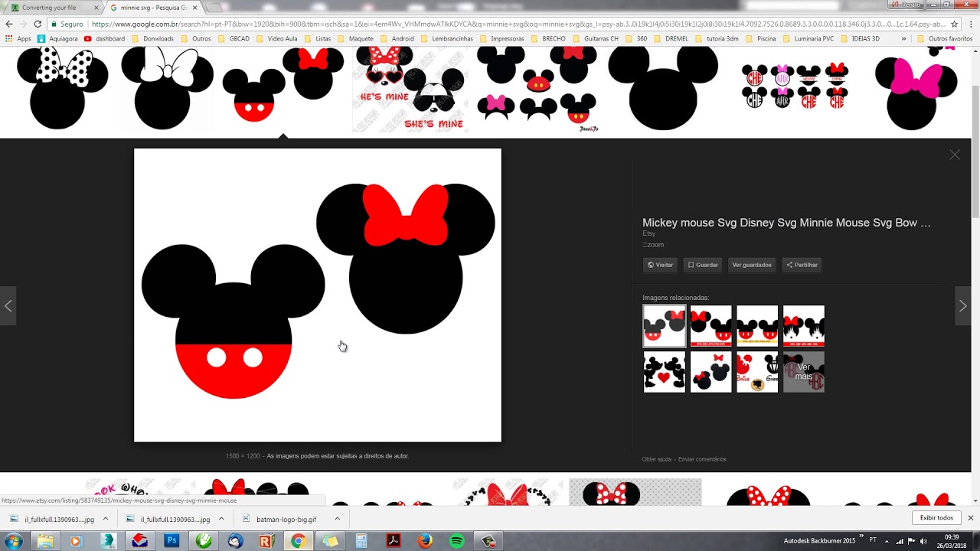Select first related thumbnail with white border
This screenshot has height=551, width=980.
[664, 326]
